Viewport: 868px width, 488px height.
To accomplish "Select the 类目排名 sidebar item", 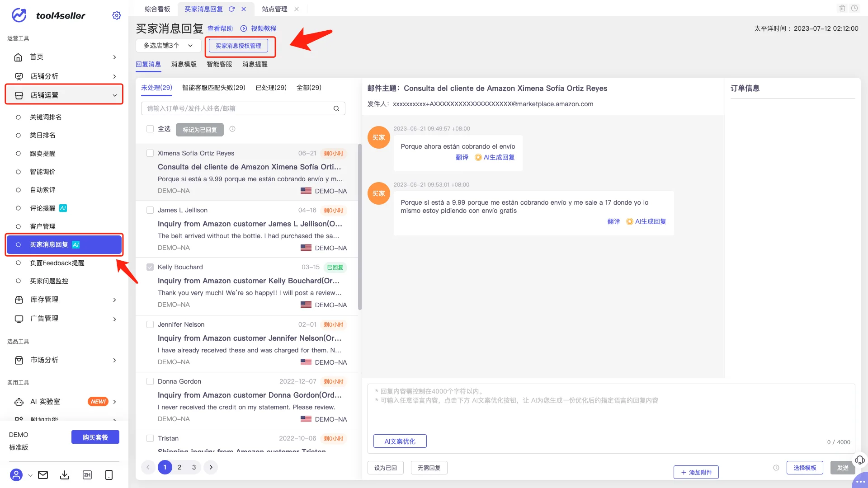I will (x=64, y=135).
